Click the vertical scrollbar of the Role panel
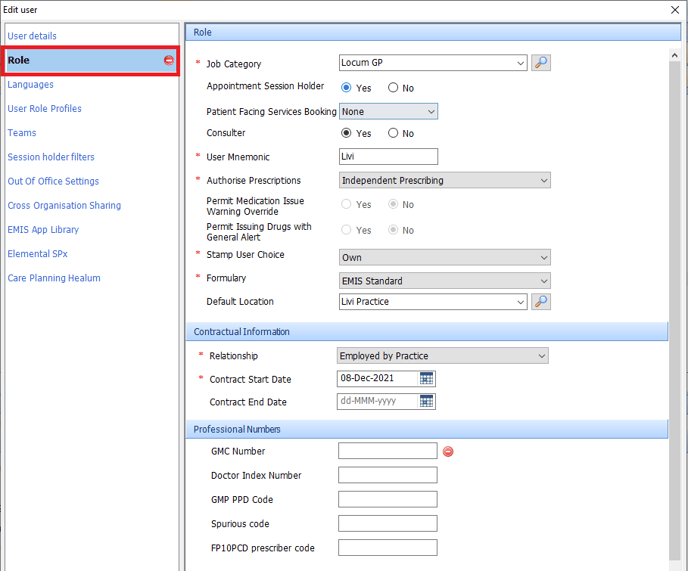Viewport: 688px width, 571px height. pyautogui.click(x=674, y=300)
